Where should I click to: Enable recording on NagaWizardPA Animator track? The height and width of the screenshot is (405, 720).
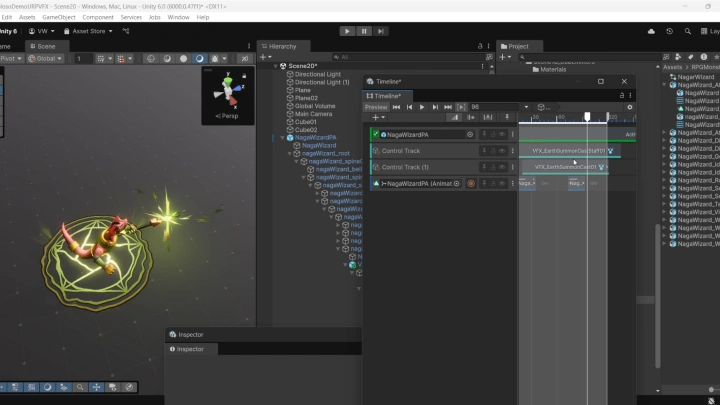(x=471, y=184)
